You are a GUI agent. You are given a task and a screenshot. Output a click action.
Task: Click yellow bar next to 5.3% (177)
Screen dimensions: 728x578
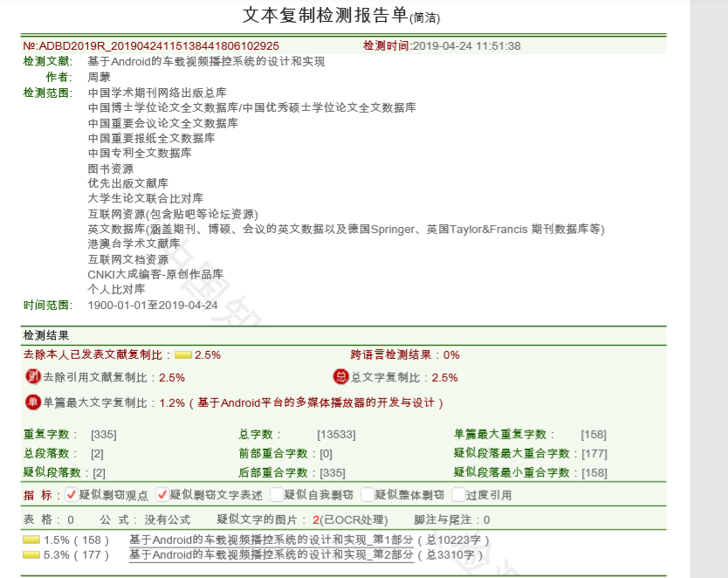[31, 554]
